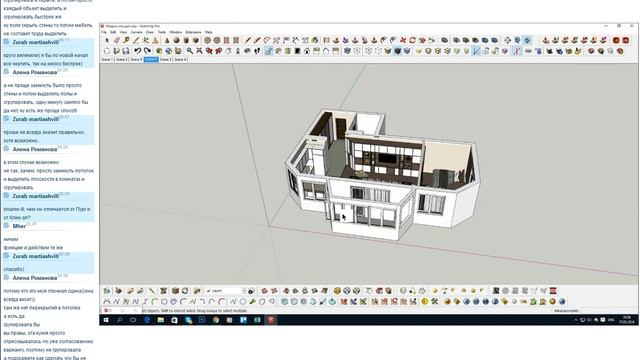Open the Draw menu
The width and height of the screenshot is (640, 360).
[150, 32]
